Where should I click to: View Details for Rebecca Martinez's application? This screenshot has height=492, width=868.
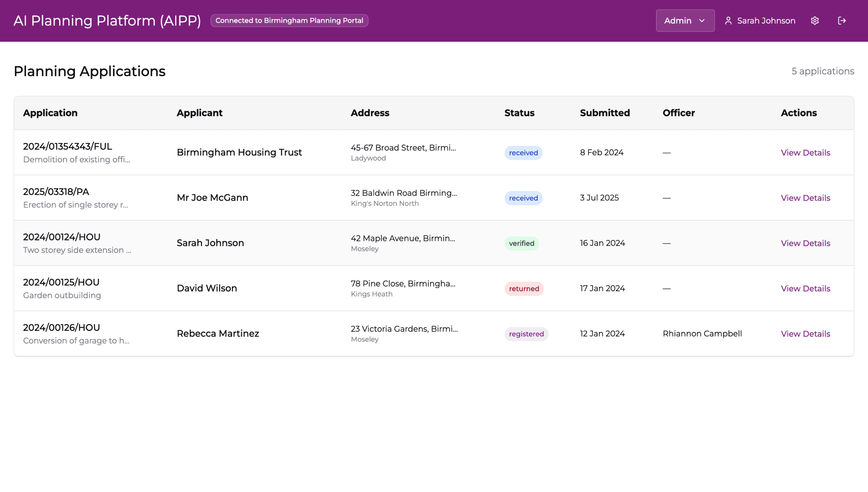(805, 333)
